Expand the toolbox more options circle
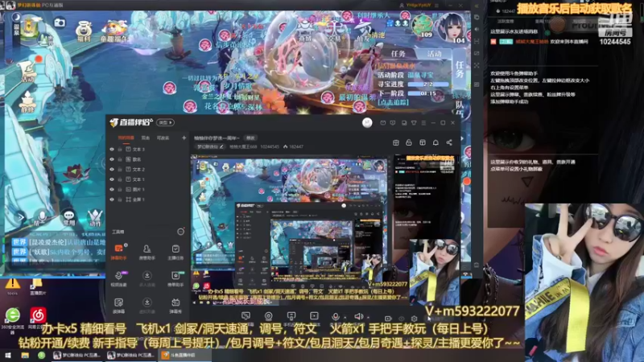Viewport: 644px width, 362px height. coord(180,232)
